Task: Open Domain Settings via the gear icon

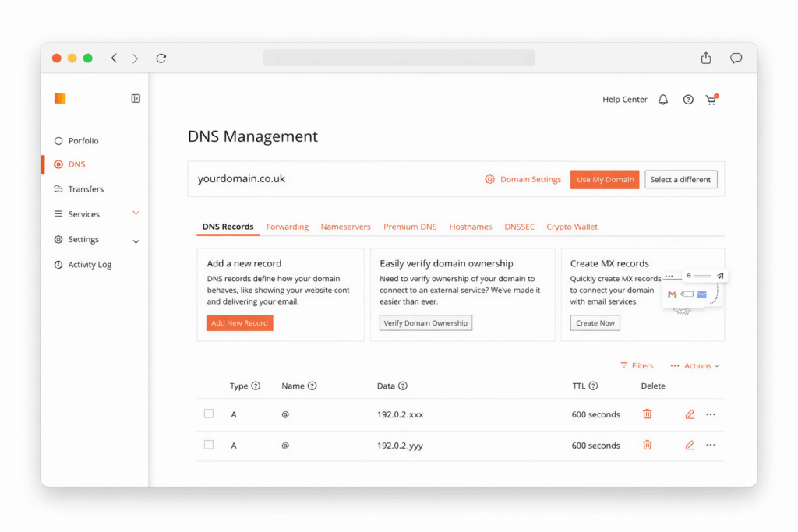Action: pos(490,179)
